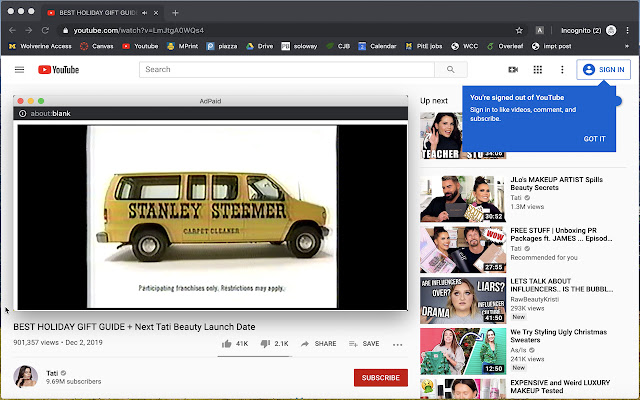The height and width of the screenshot is (400, 640).
Task: Go forward in browser history
Action: [x=29, y=30]
